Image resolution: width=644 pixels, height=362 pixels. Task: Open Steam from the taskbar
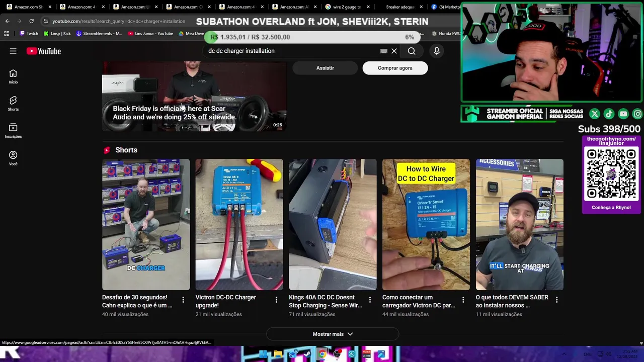(x=307, y=354)
